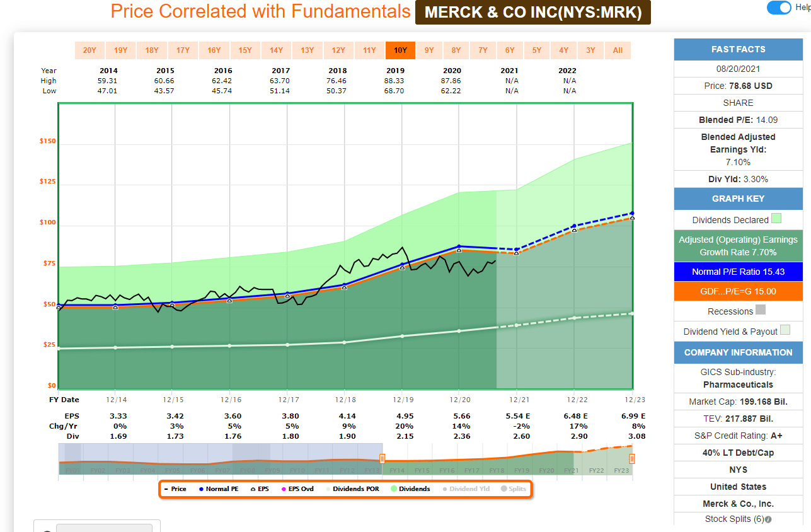
Task: Select the 14Y time range tab
Action: click(x=276, y=50)
